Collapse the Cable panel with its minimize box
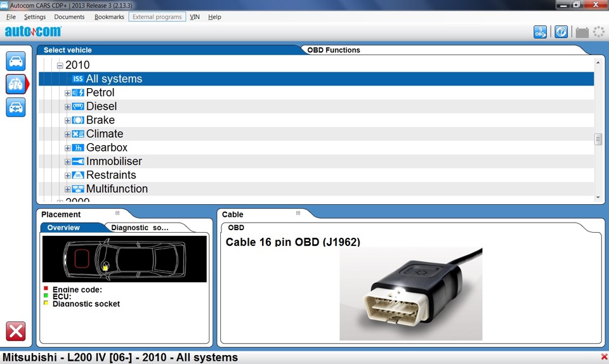The image size is (609, 364). click(x=298, y=213)
